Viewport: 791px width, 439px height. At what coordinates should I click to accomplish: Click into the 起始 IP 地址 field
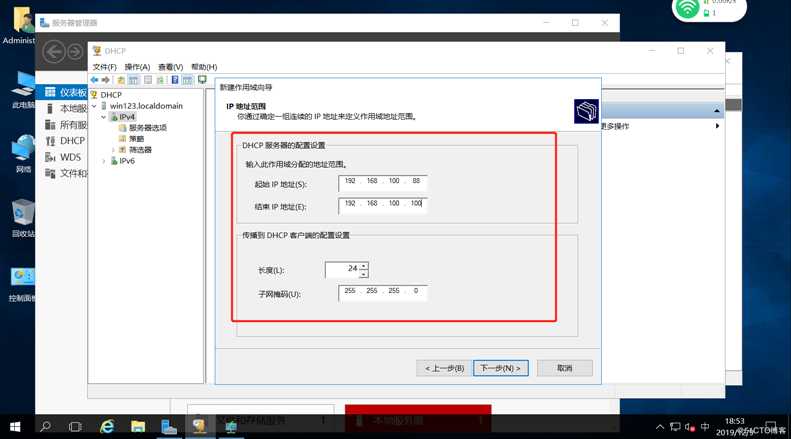click(x=383, y=182)
